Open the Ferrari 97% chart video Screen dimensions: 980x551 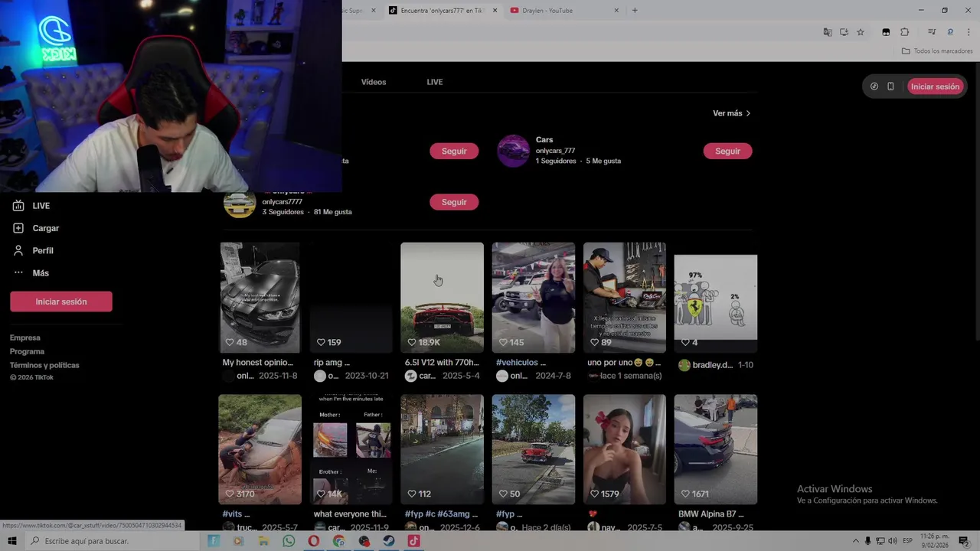tap(716, 298)
